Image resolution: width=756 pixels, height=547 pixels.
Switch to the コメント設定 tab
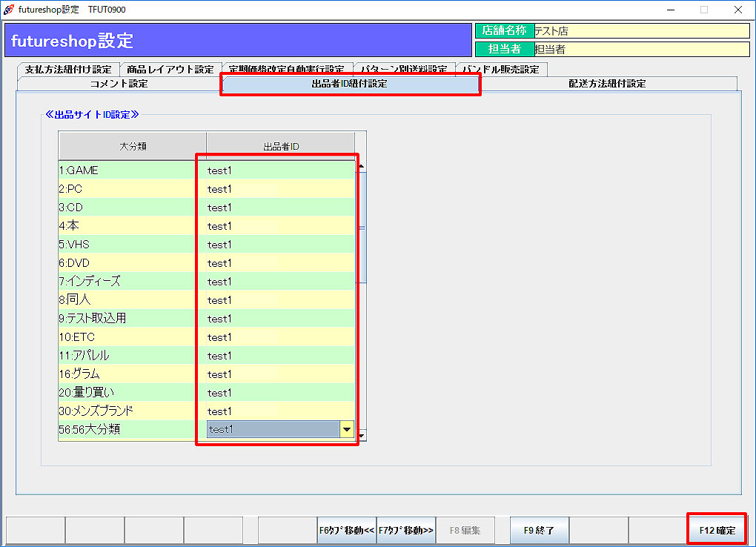coord(119,84)
